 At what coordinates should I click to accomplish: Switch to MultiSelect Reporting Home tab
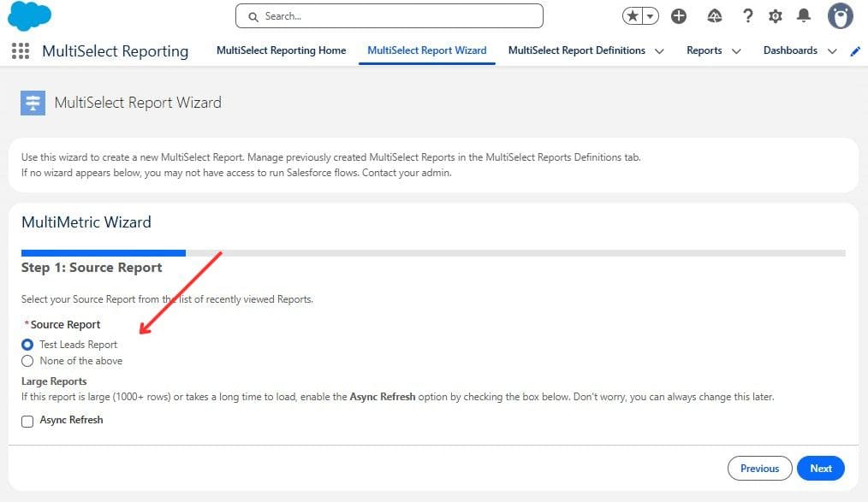pyautogui.click(x=281, y=50)
